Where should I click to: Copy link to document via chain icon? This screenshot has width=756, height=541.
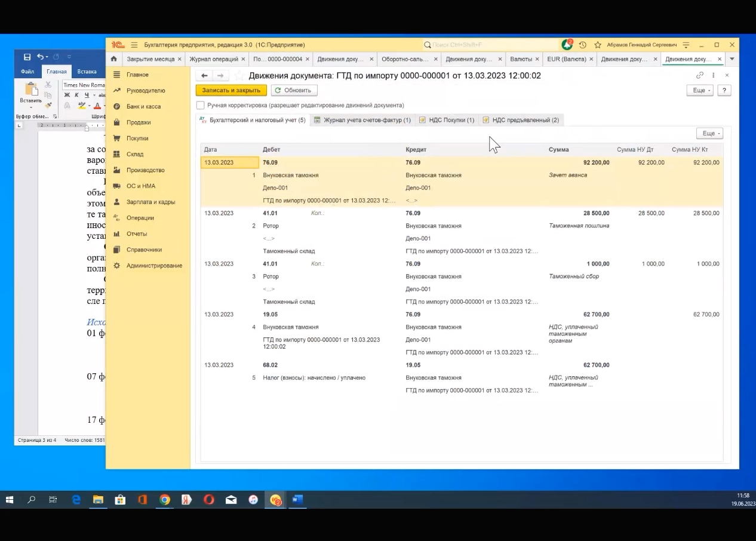(700, 75)
